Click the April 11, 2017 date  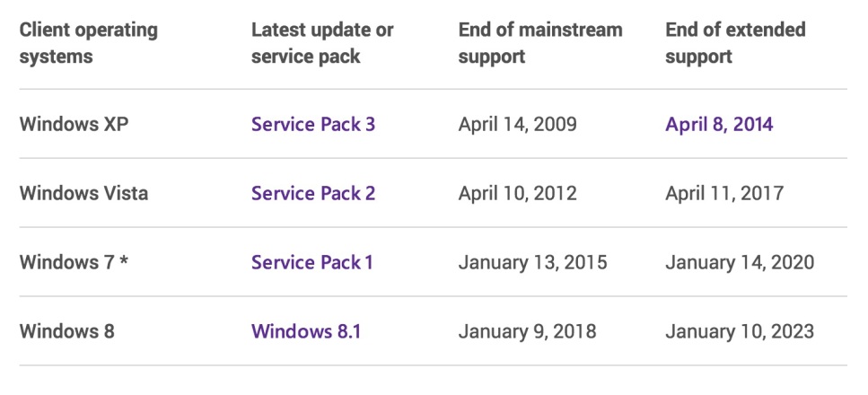click(x=724, y=193)
